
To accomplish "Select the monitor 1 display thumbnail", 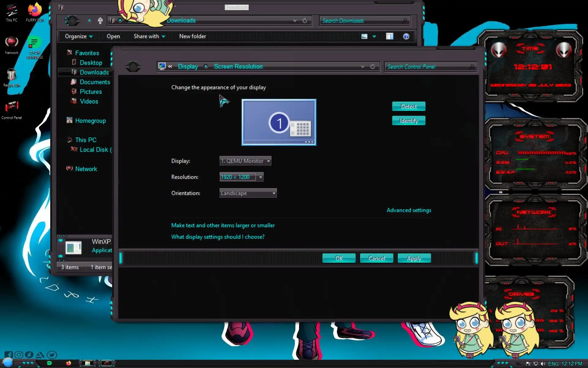I will 279,122.
